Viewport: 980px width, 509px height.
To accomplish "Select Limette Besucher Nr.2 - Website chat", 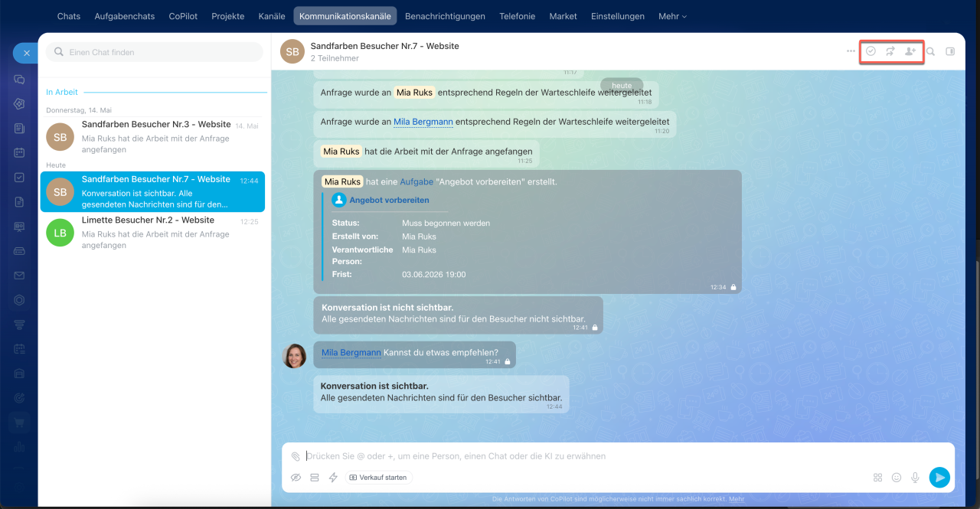I will point(152,233).
